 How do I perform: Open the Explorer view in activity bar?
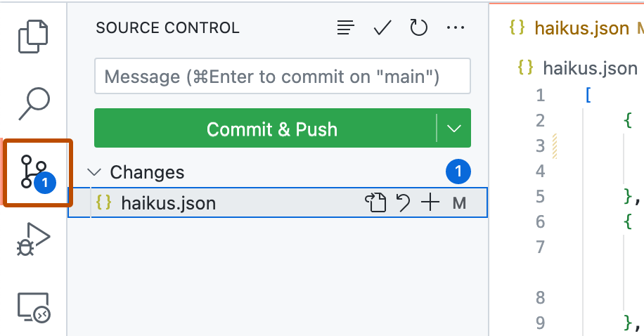34,37
